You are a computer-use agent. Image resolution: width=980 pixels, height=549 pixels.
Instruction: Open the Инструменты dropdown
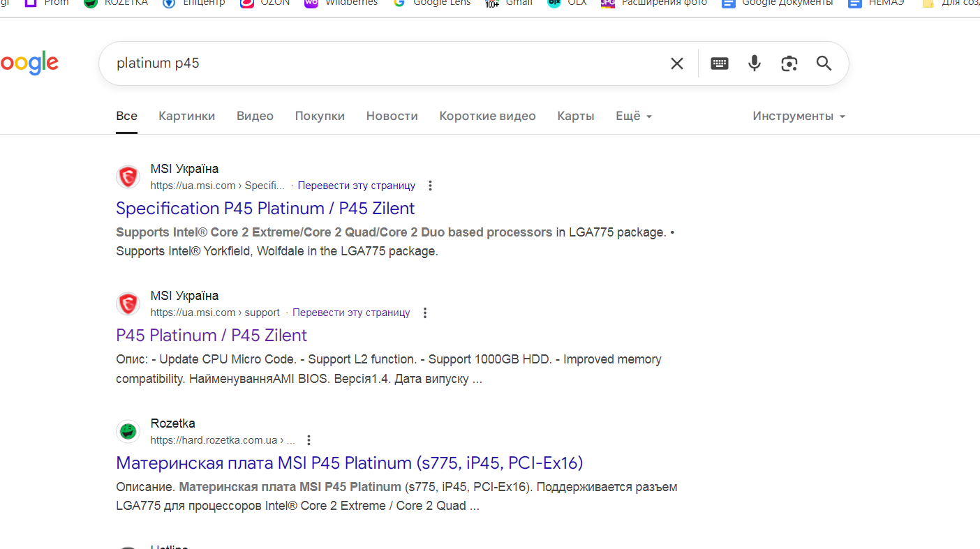click(799, 116)
